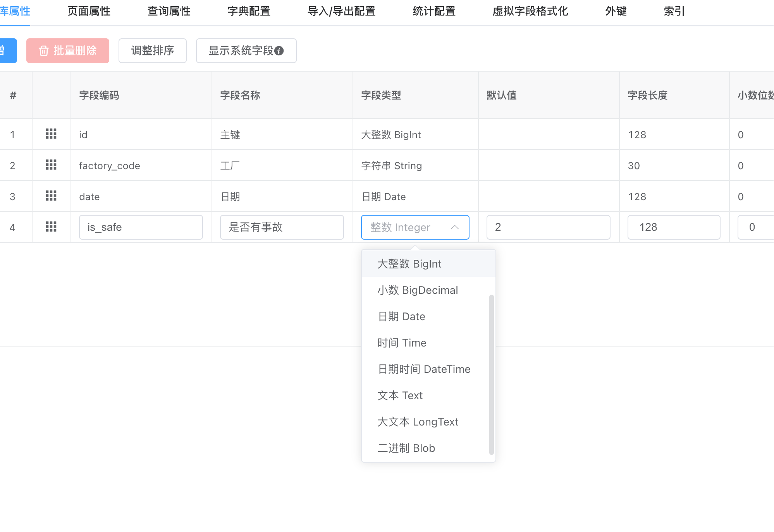The width and height of the screenshot is (774, 532).
Task: Choose 大文本 LongText option
Action: [418, 422]
